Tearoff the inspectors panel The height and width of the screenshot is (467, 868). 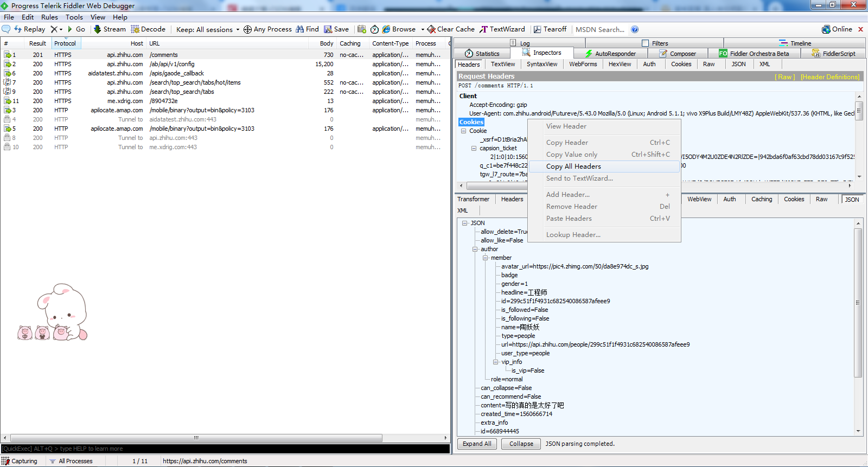550,29
